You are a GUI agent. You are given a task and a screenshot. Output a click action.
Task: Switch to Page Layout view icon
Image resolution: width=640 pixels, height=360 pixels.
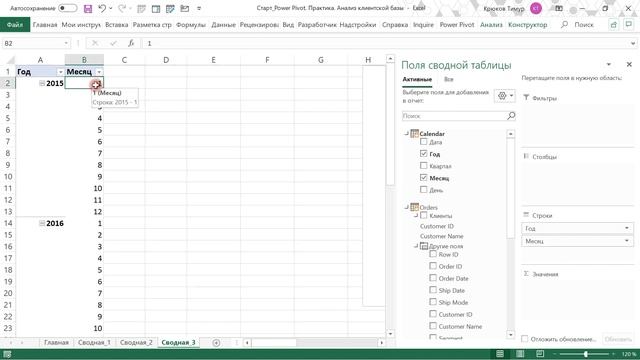[x=520, y=354]
